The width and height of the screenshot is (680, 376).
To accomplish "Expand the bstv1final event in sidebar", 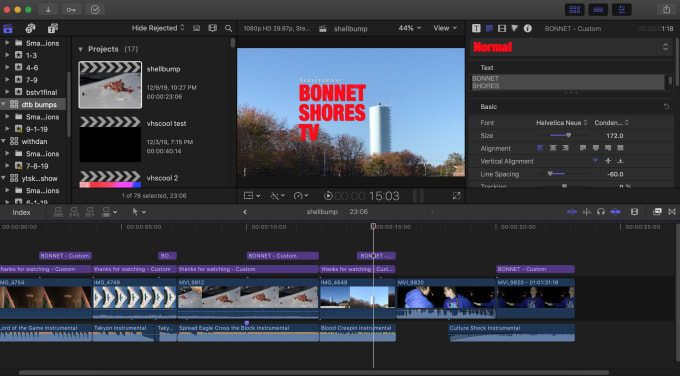I will pyautogui.click(x=7, y=92).
